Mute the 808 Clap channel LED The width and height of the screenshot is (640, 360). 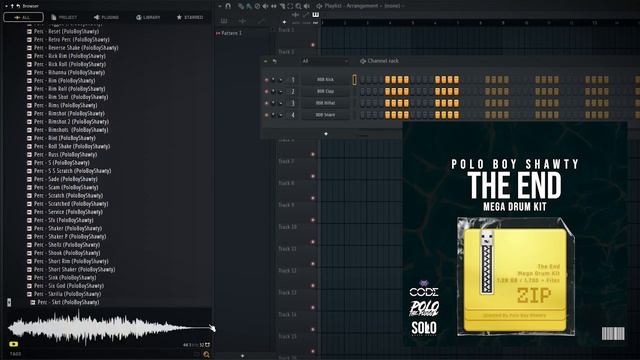[267, 91]
